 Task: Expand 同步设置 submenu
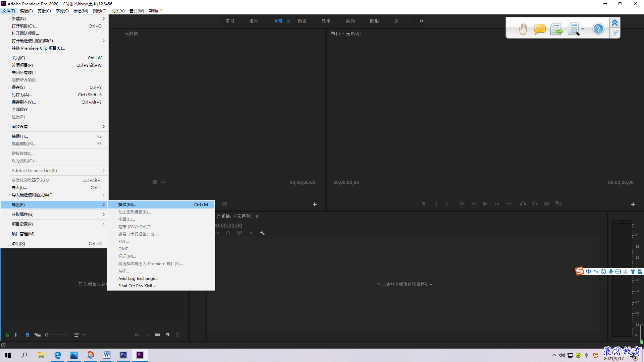click(x=54, y=126)
